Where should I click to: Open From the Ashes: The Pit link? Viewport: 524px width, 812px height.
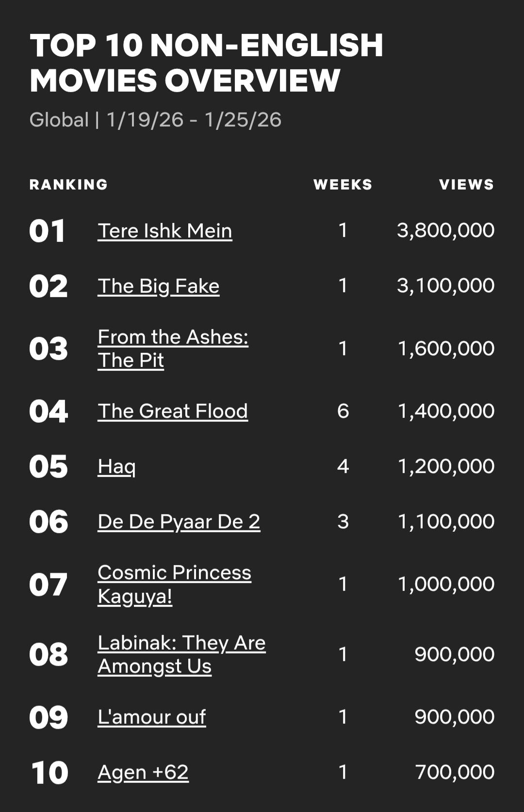coord(173,349)
